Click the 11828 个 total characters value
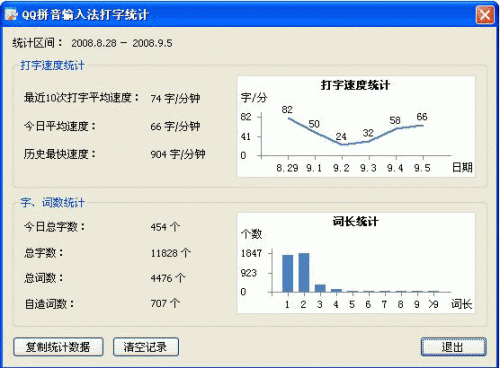Viewport: 500px width, 368px height. [170, 253]
